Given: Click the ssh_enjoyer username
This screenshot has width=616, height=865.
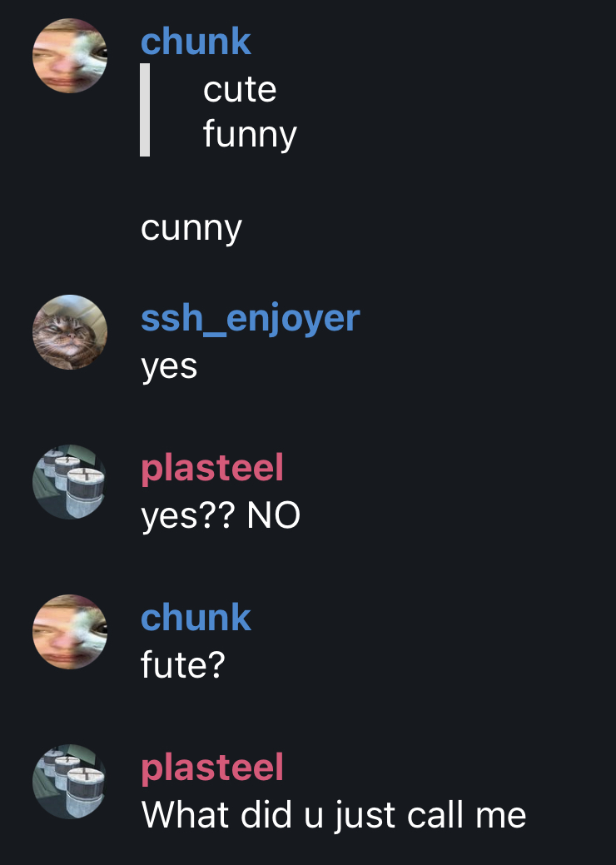Looking at the screenshot, I should pyautogui.click(x=250, y=317).
